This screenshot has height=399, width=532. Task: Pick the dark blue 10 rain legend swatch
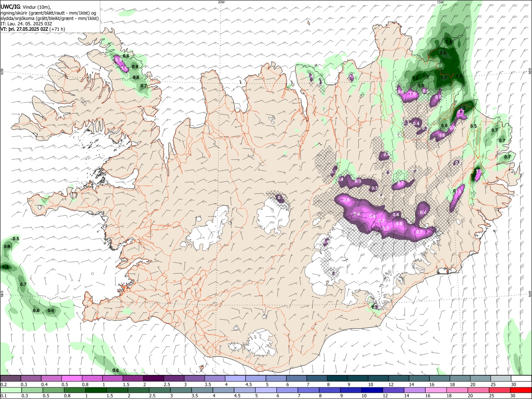pos(372,390)
